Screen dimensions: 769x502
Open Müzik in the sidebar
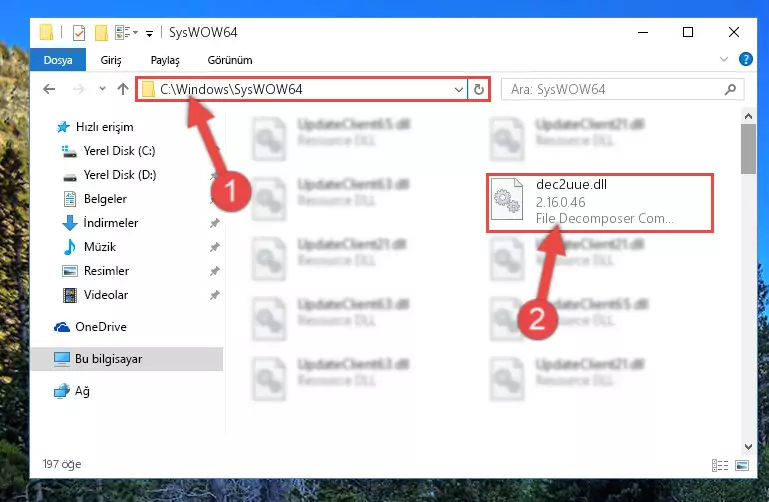click(x=100, y=247)
